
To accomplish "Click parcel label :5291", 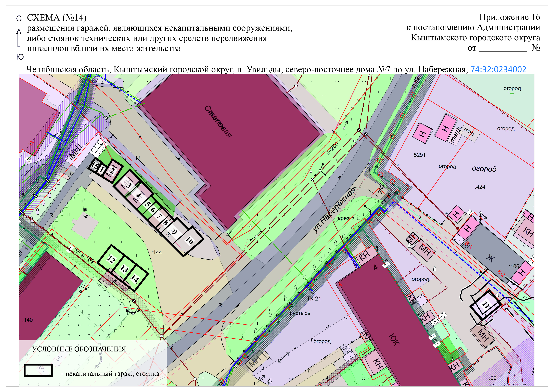I will (x=419, y=155).
